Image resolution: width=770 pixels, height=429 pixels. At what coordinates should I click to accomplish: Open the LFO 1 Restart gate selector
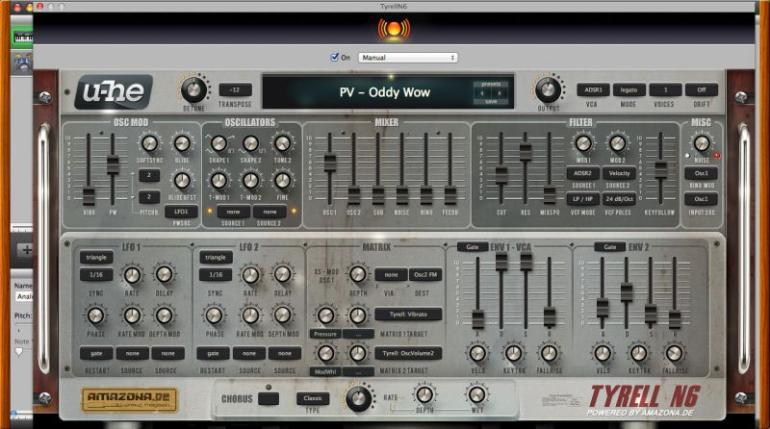click(x=96, y=353)
